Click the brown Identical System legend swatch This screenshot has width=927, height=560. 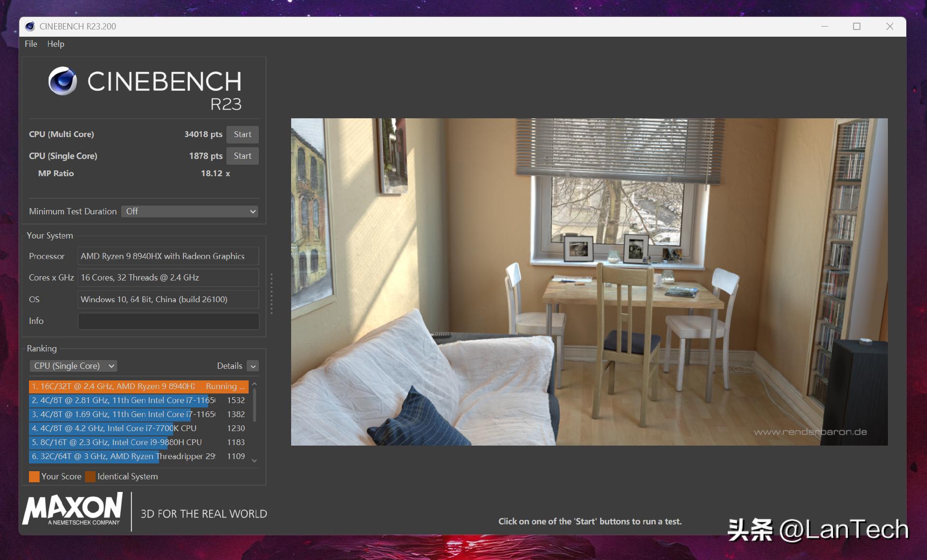pyautogui.click(x=90, y=476)
